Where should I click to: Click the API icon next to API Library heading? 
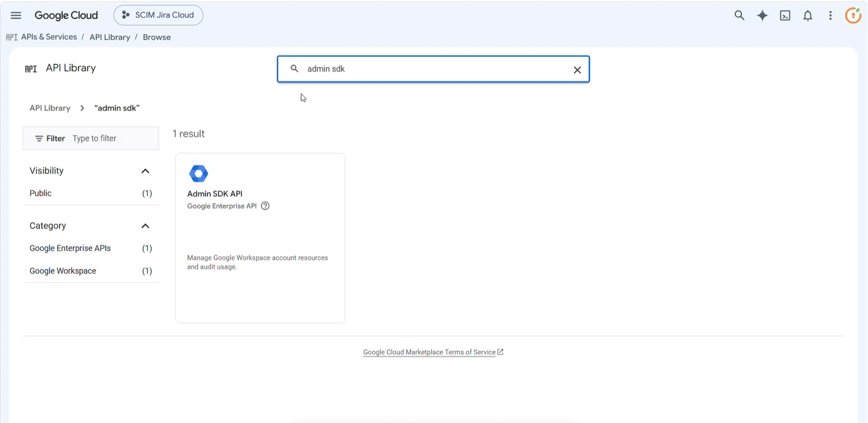coord(31,68)
